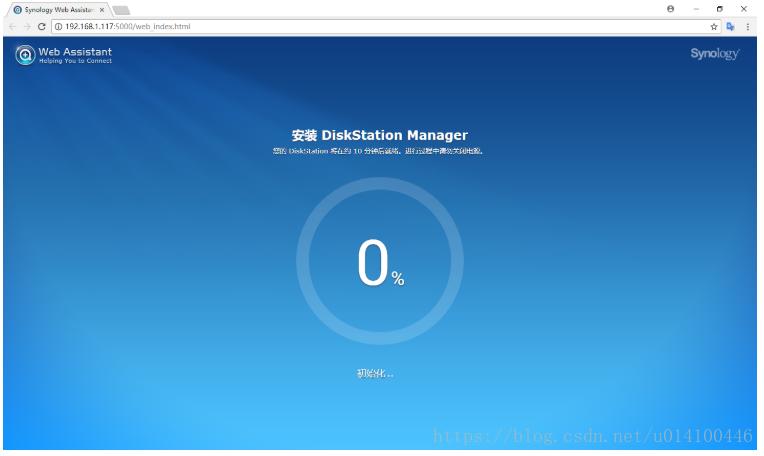Click the browser forward arrow
764x456 pixels.
[27, 27]
